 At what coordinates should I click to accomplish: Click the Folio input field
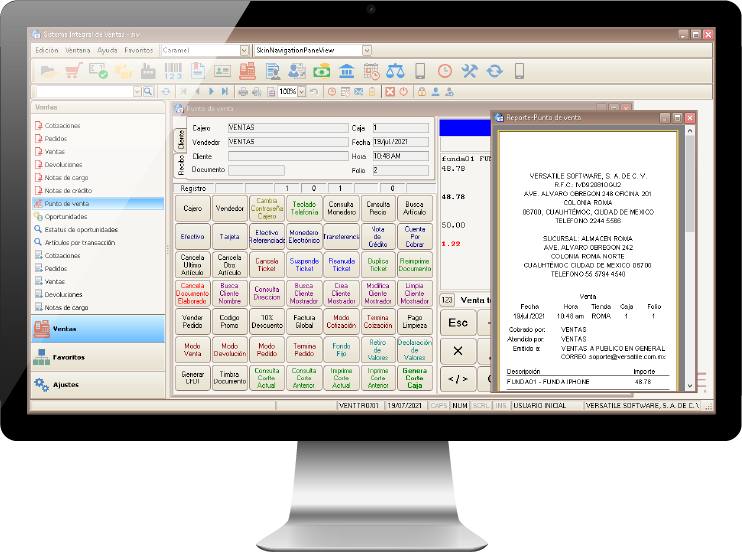pos(401,170)
